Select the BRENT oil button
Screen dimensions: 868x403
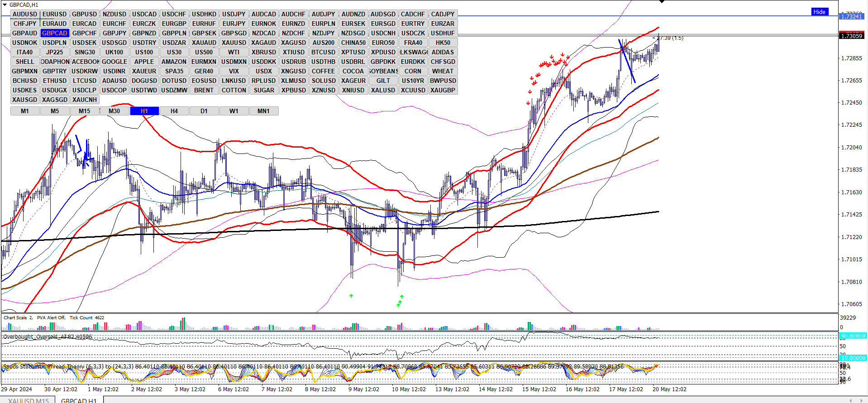tap(204, 90)
